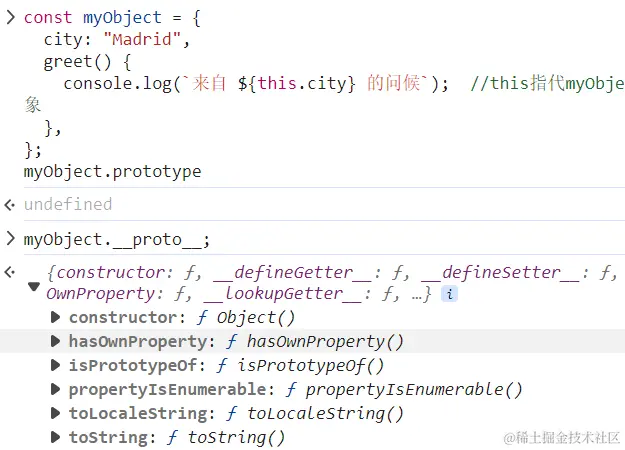Click the undefined console output

[x=68, y=204]
